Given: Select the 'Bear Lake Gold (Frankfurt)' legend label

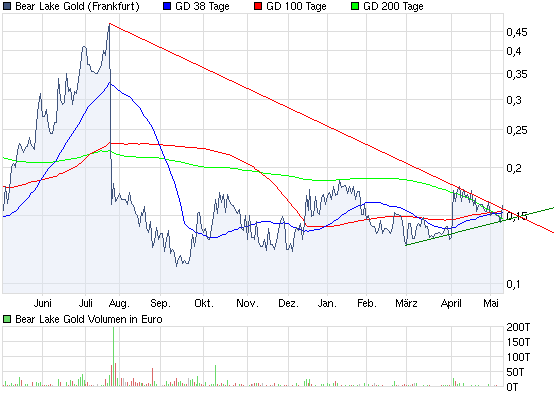Looking at the screenshot, I should click(77, 6).
